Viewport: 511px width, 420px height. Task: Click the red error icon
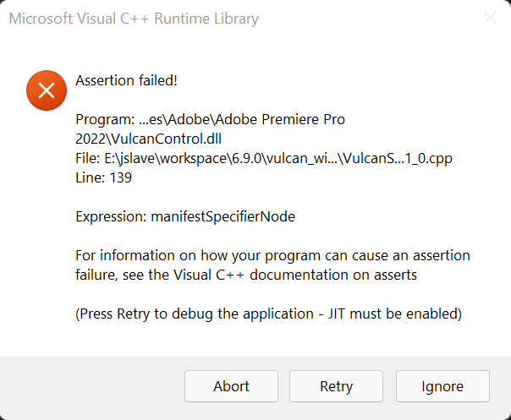pos(46,90)
